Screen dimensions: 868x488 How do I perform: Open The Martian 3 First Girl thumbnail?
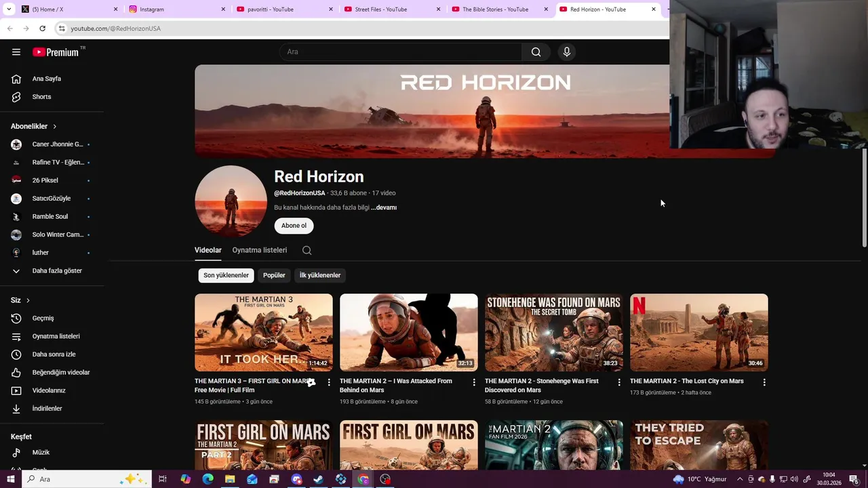pyautogui.click(x=264, y=332)
